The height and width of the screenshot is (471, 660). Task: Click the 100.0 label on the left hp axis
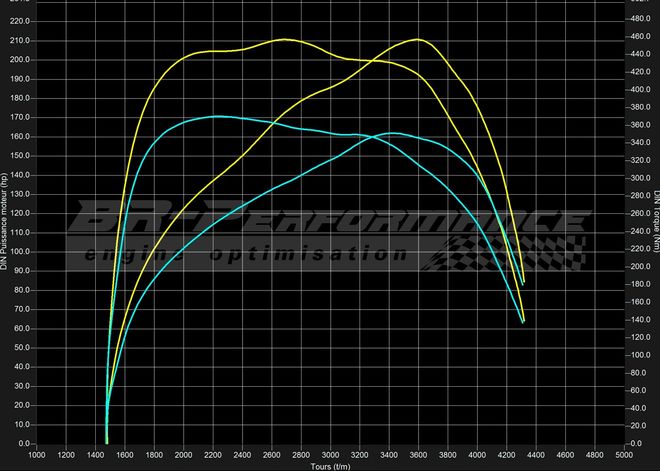(x=20, y=252)
